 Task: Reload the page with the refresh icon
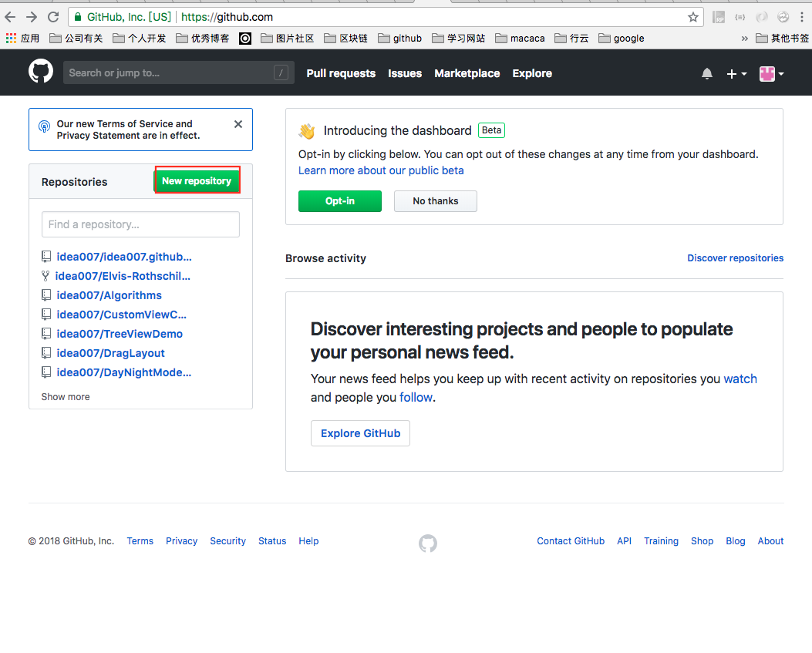coord(53,17)
